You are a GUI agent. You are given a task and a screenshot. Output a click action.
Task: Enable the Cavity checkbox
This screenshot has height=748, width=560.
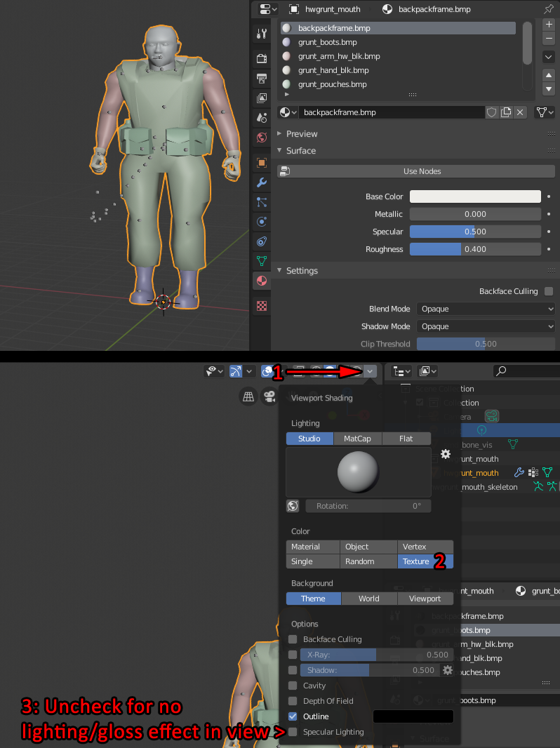tap(293, 686)
